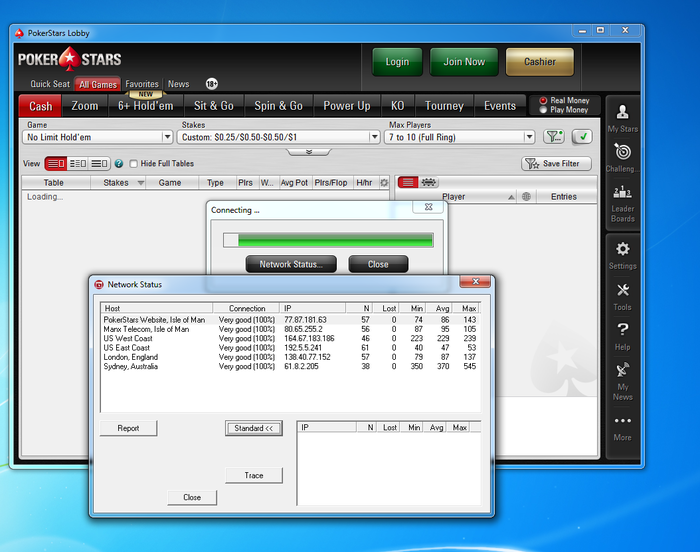The image size is (700, 552).
Task: Select the second list view layout icon
Action: pos(78,163)
